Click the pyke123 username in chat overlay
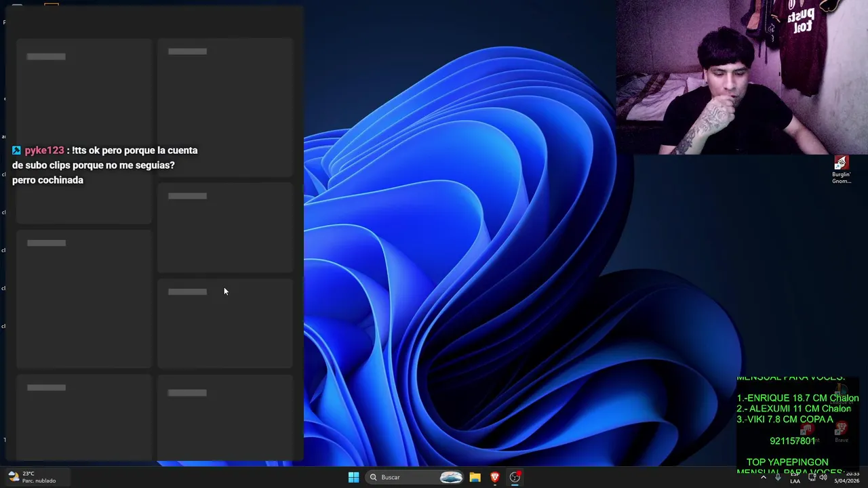 [44, 150]
